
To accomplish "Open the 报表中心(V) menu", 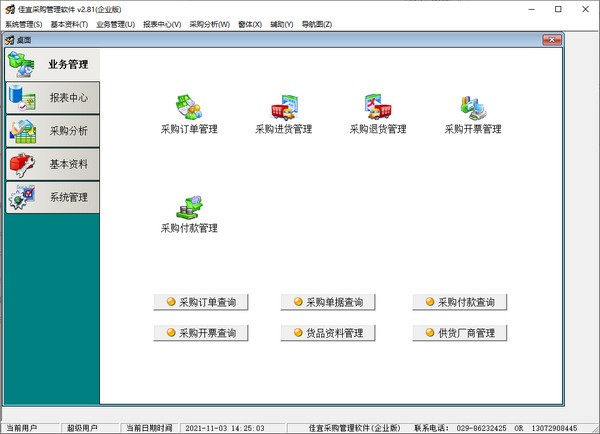I will tap(162, 24).
